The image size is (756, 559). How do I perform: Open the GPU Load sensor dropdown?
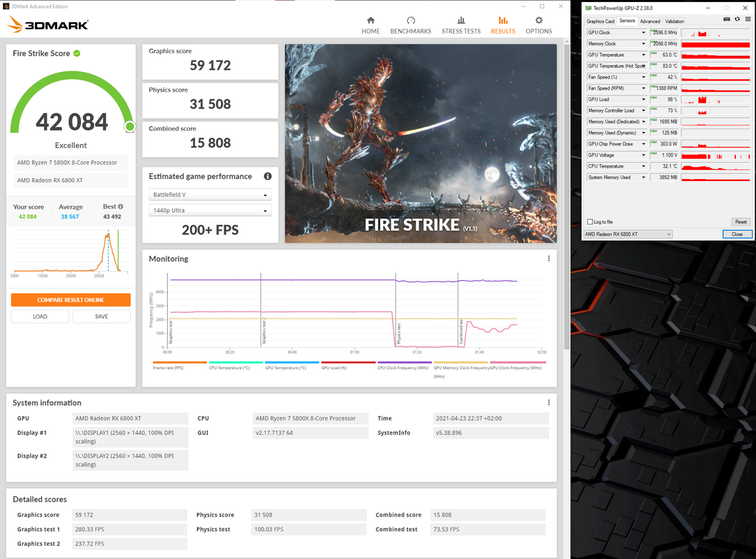(644, 99)
